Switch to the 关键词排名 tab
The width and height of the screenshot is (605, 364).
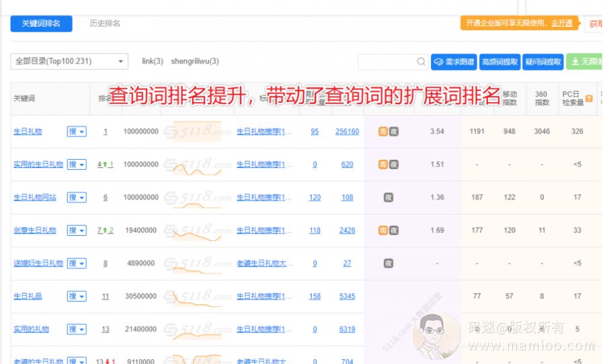[x=41, y=24]
